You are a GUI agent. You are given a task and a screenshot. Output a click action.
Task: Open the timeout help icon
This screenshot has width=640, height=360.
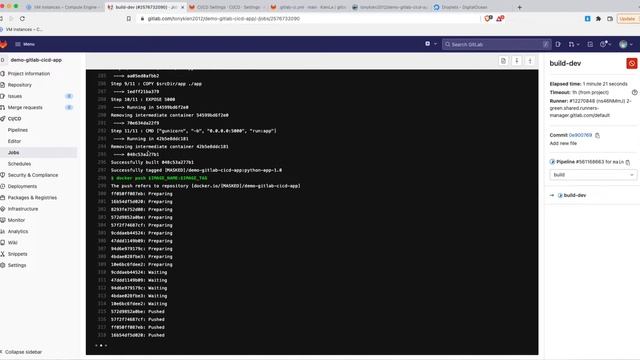click(634, 93)
